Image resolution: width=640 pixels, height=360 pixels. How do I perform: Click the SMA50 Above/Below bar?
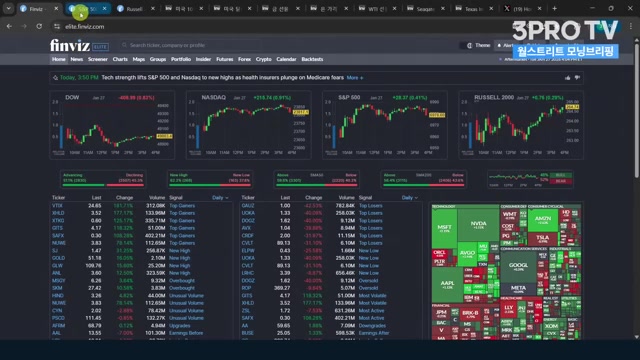pyautogui.click(x=317, y=179)
